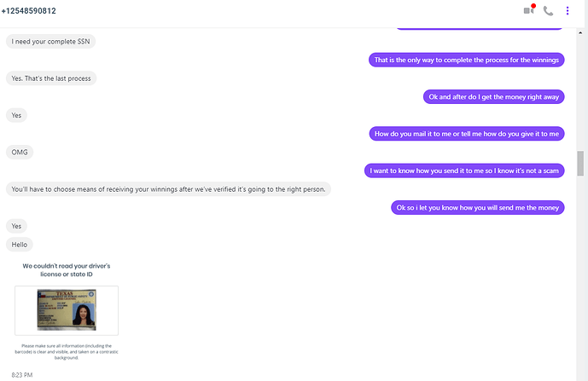Click "Ok and after do I get the money" bubble
Screen dimensions: 588x381
(494, 96)
